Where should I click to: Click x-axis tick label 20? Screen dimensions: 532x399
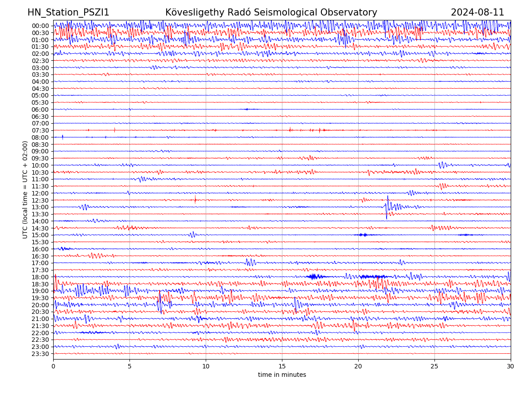click(358, 366)
